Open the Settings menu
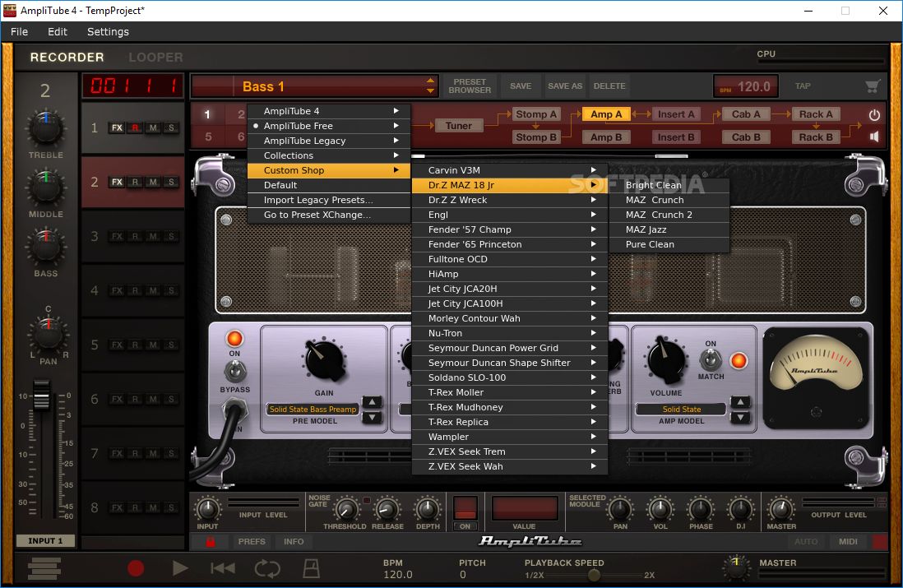903x588 pixels. point(108,32)
